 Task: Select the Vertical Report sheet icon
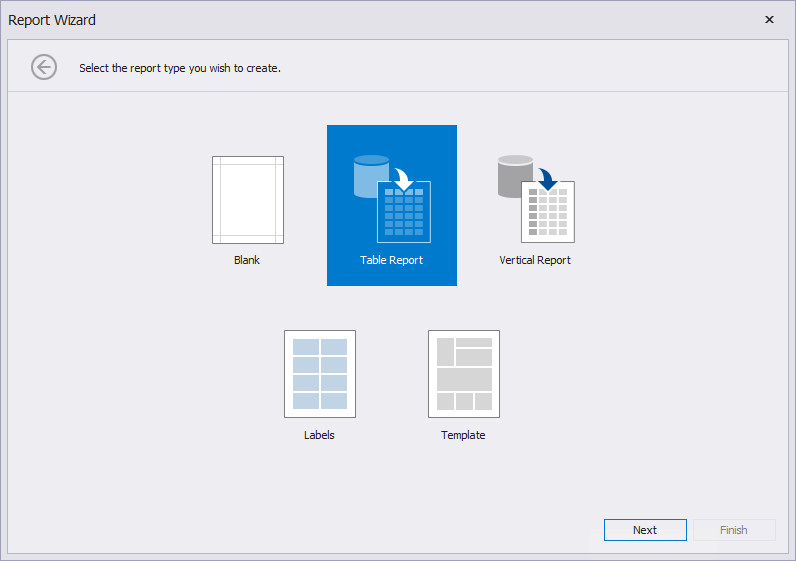(548, 213)
